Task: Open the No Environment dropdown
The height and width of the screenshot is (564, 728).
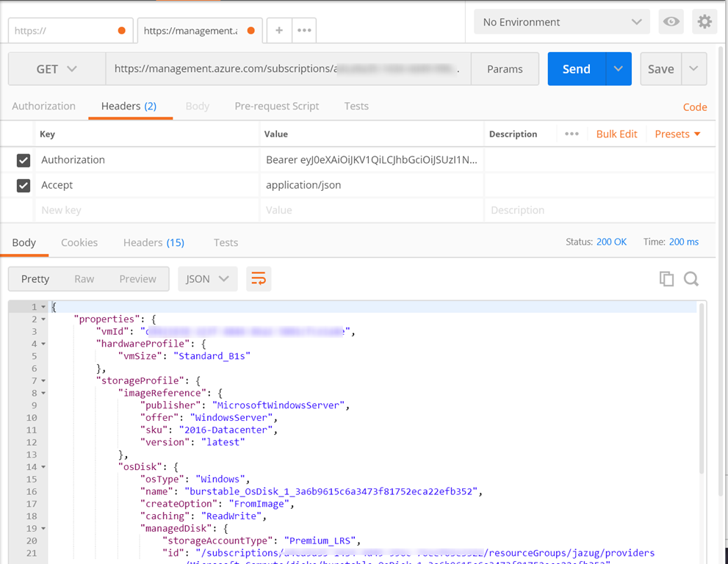Action: pos(561,22)
